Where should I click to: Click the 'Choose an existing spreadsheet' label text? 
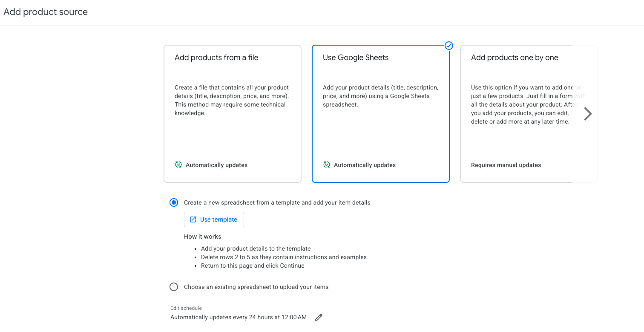click(256, 287)
